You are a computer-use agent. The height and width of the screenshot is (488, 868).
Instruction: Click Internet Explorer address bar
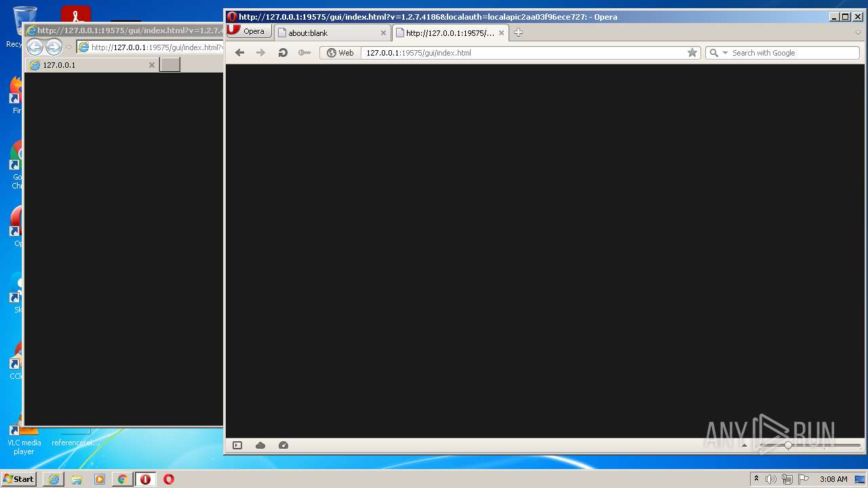coord(150,47)
